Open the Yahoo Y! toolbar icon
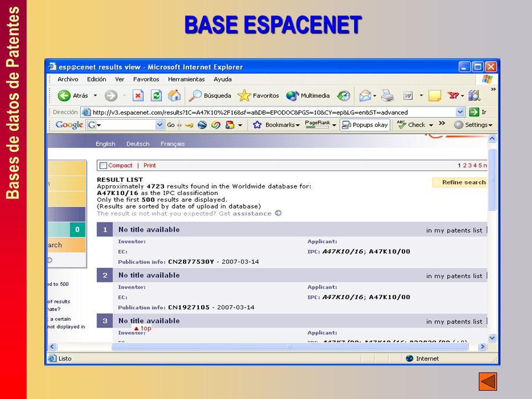The image size is (532, 399). click(x=453, y=96)
